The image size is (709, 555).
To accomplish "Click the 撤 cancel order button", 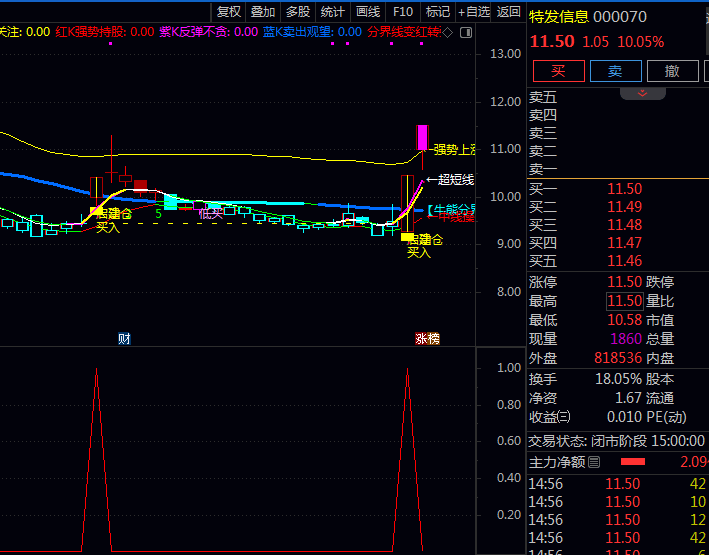I will [x=672, y=71].
